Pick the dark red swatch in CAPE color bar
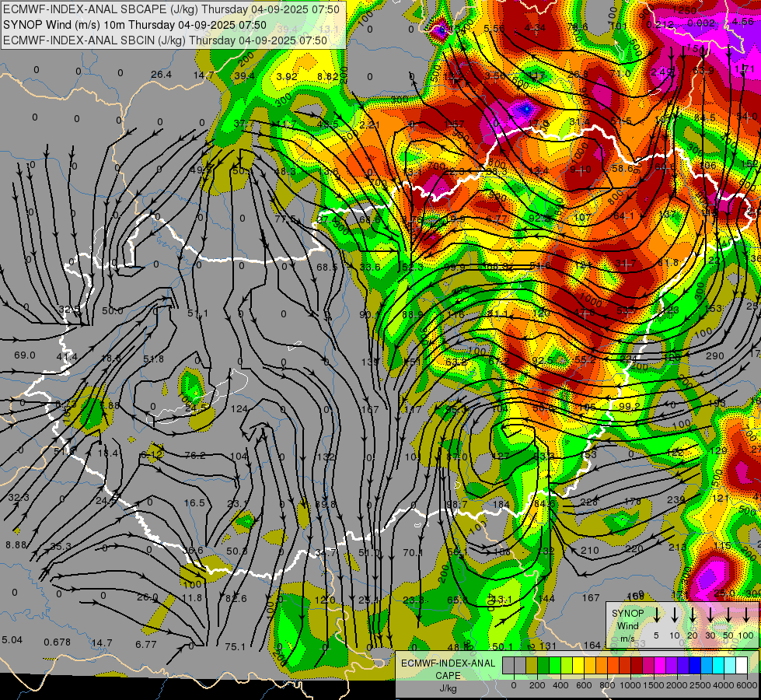761x700 pixels. 637,666
